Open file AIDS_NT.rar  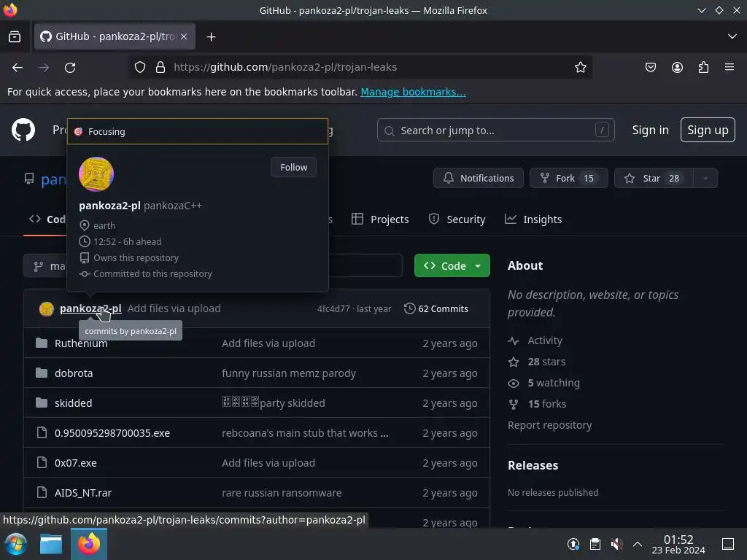pyautogui.click(x=83, y=493)
